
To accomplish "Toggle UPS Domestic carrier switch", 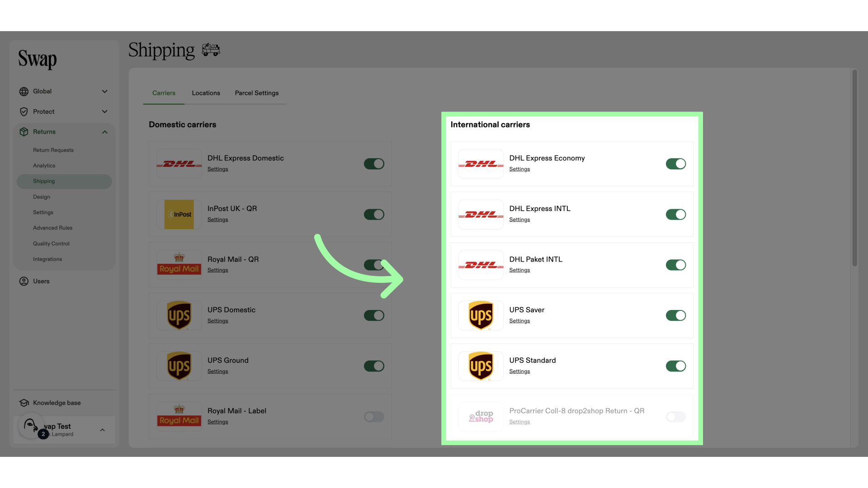I will coord(374,315).
